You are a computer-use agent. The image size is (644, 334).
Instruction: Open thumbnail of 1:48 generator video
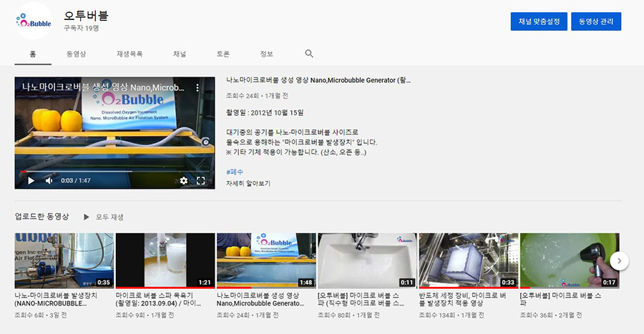coord(266,261)
